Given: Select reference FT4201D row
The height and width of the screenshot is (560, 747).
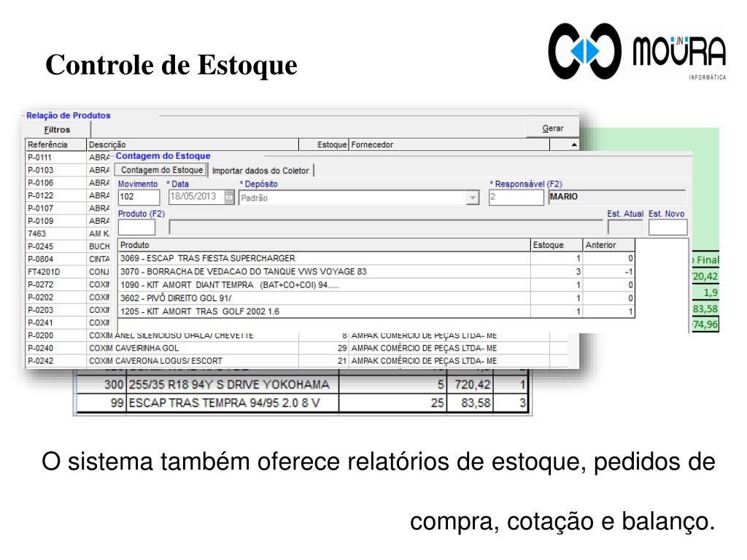Looking at the screenshot, I should coord(55,272).
